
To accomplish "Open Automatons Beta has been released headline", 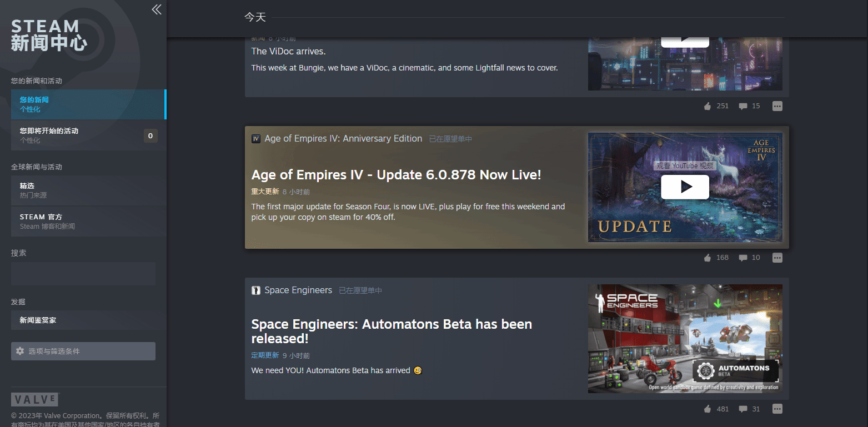I will [392, 331].
